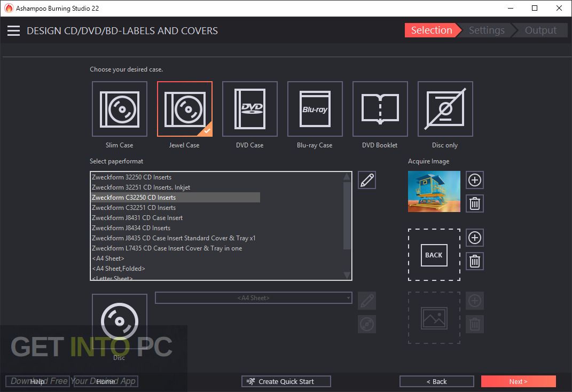This screenshot has width=572, height=392.
Task: Choose the Disc only option
Action: [445, 109]
